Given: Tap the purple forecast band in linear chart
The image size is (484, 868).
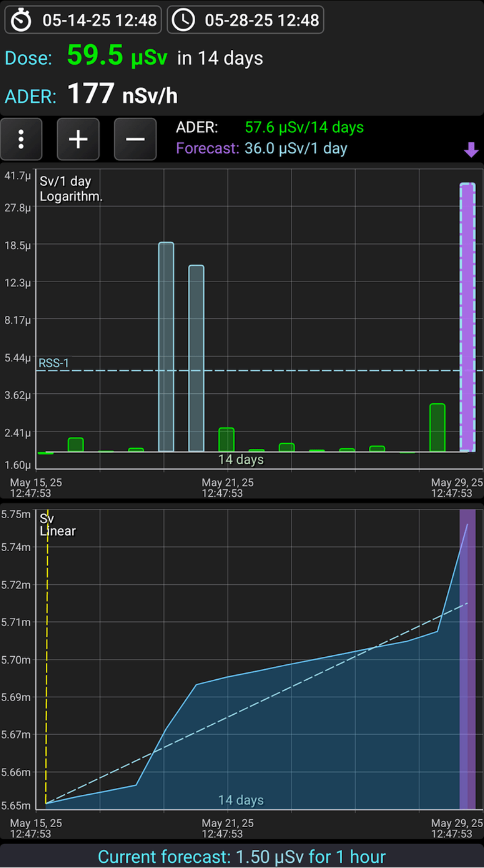Looking at the screenshot, I should (468, 659).
